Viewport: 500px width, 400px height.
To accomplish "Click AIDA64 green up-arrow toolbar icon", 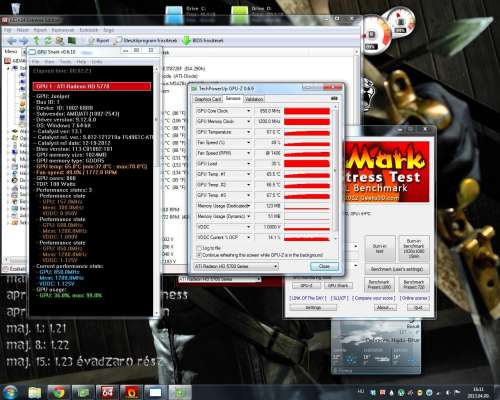I will click(36, 41).
